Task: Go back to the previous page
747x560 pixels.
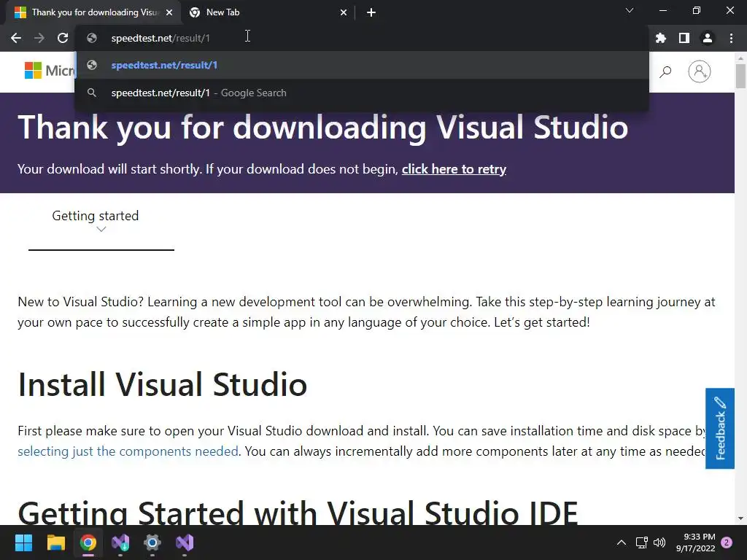Action: point(16,38)
